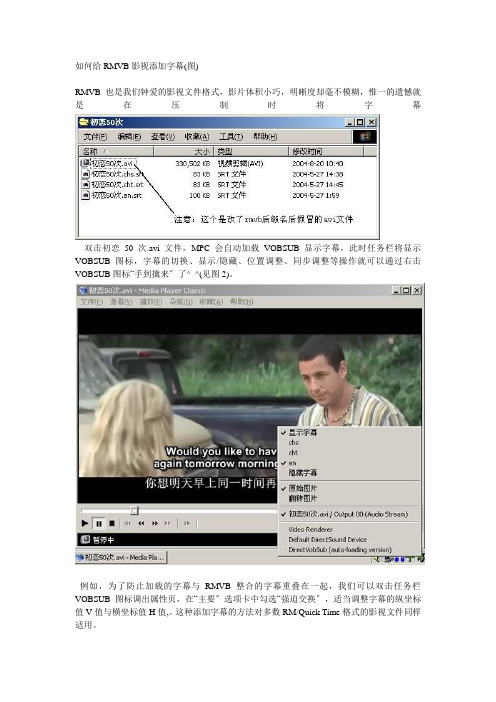Click the date cell 2004-8-20 10:40

[x=318, y=163]
